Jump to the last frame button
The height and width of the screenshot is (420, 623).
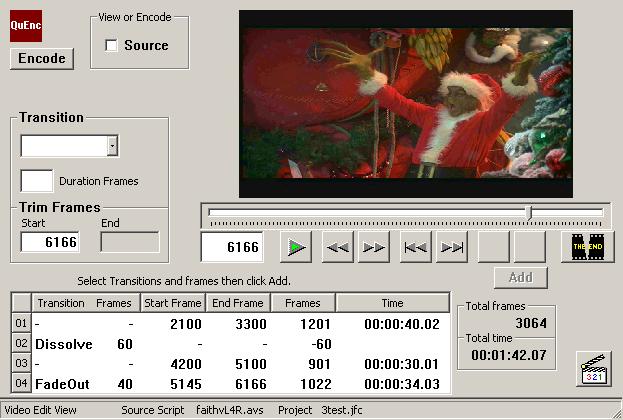[452, 247]
